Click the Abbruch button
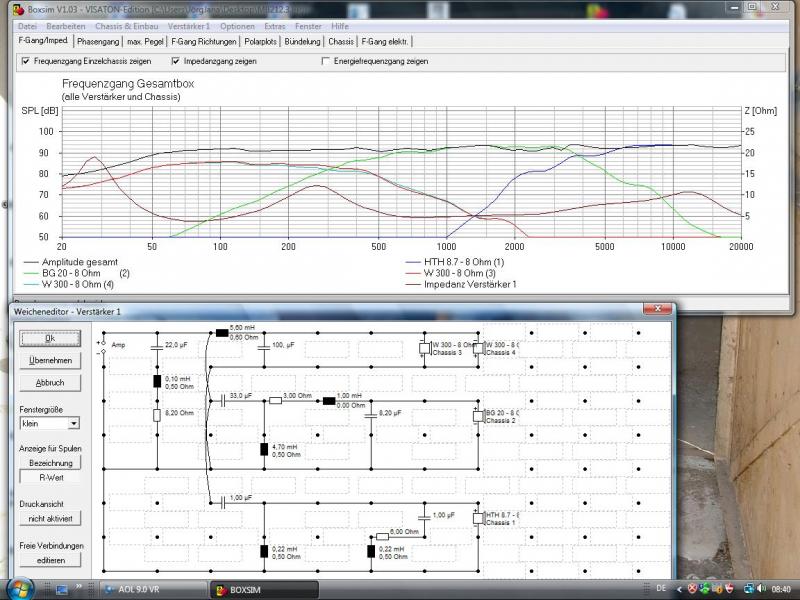 50,383
